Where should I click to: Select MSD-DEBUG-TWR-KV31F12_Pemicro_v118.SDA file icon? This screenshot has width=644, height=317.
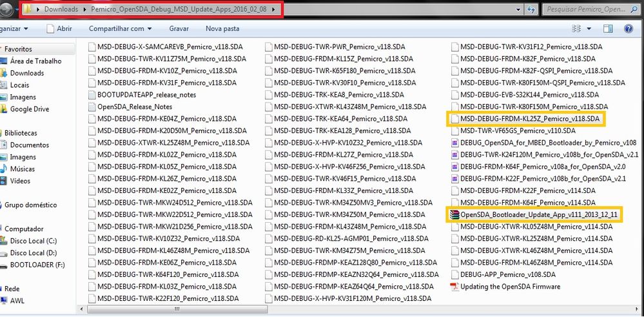[454, 47]
